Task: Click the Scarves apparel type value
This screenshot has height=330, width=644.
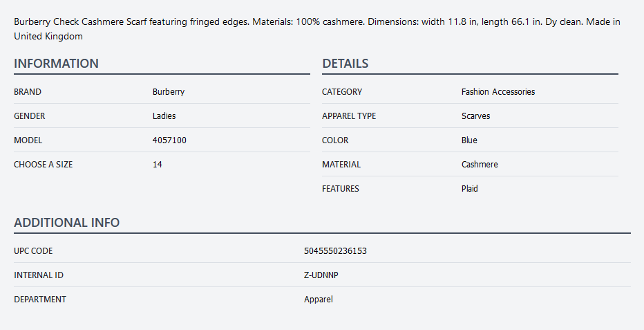Action: pos(476,116)
